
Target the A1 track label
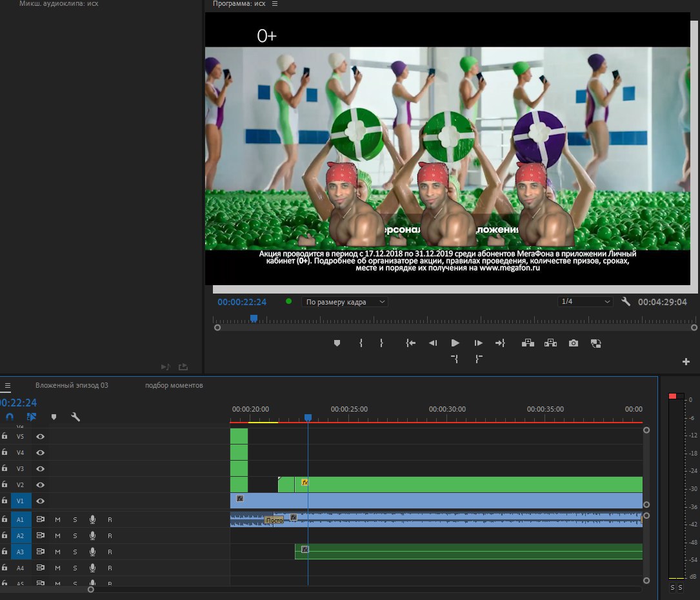pos(20,519)
